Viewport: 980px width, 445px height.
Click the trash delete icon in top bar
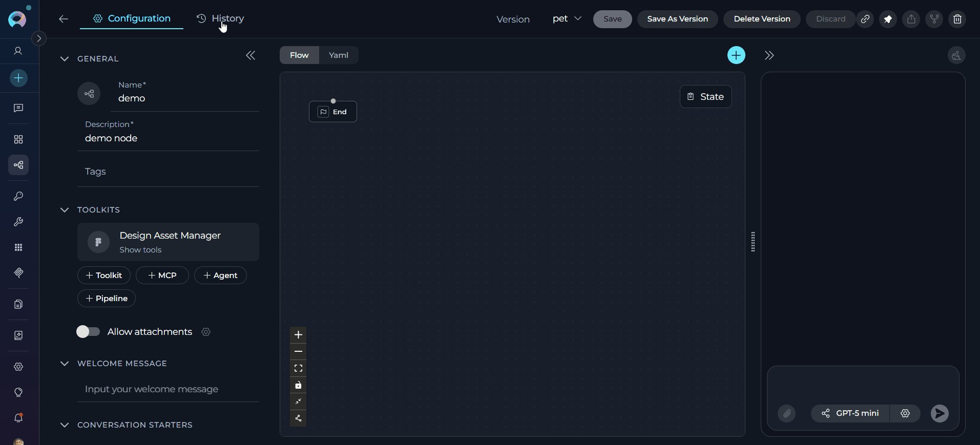click(x=957, y=19)
